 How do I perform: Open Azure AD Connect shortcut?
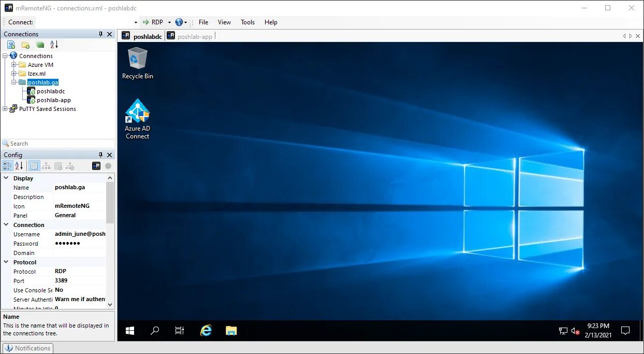click(x=137, y=119)
